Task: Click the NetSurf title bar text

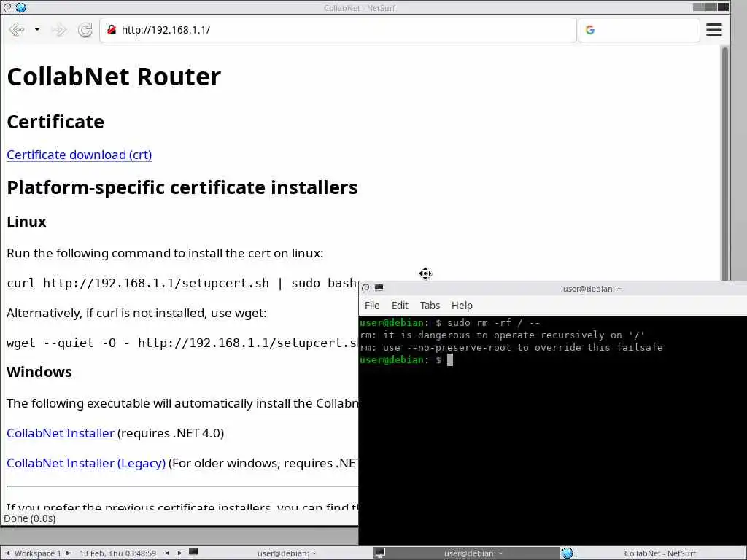Action: (x=359, y=7)
